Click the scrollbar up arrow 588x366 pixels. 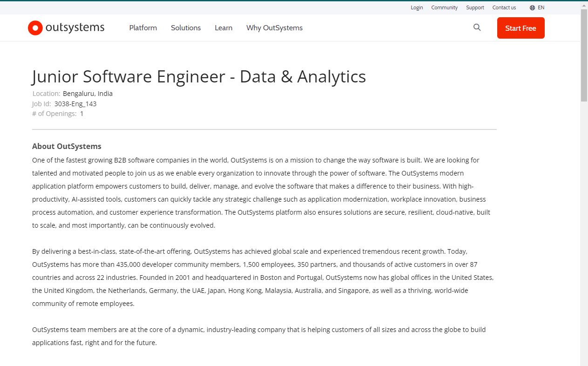point(584,5)
